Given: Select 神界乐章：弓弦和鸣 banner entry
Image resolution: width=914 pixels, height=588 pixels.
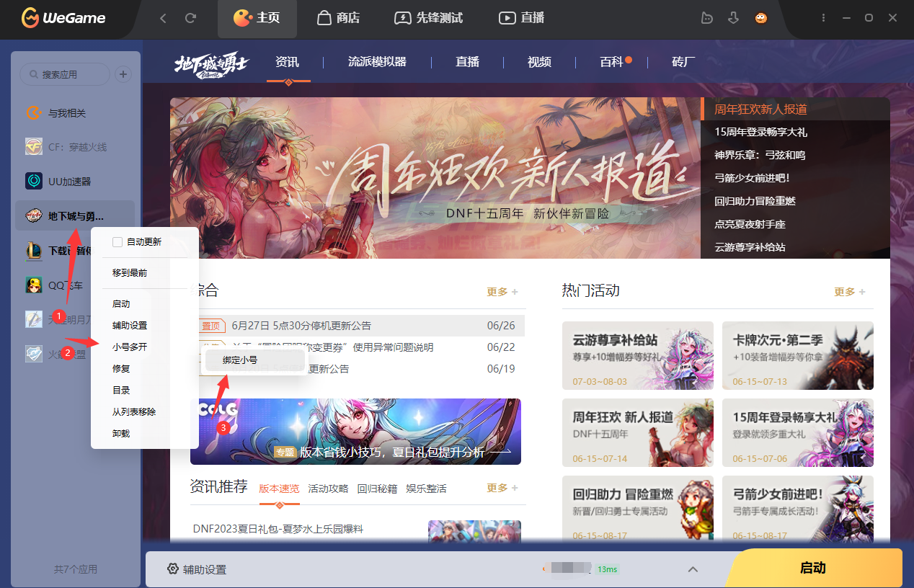Looking at the screenshot, I should click(x=795, y=155).
